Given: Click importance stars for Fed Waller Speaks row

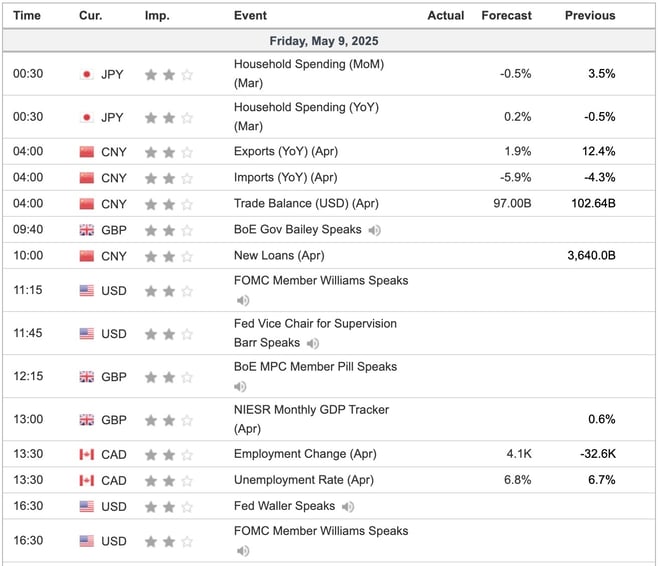Looking at the screenshot, I should click(169, 507).
